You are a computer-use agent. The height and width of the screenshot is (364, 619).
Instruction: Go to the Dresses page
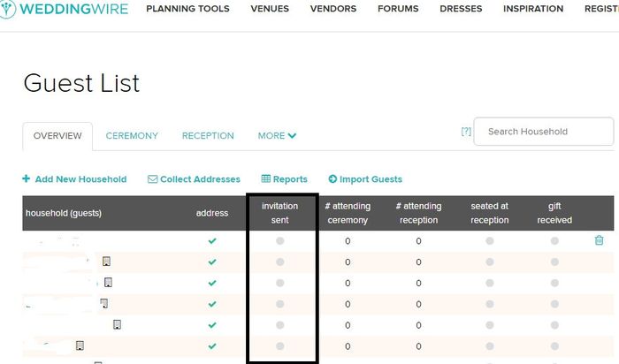[x=461, y=9]
